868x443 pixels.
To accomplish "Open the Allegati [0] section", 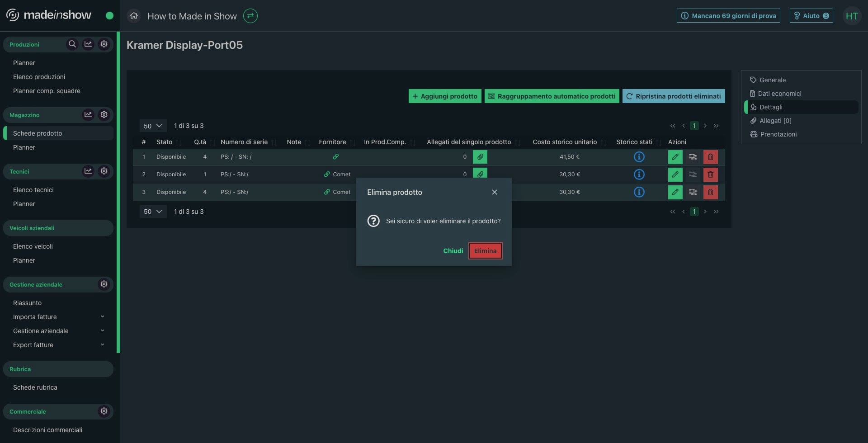I will coord(801,121).
